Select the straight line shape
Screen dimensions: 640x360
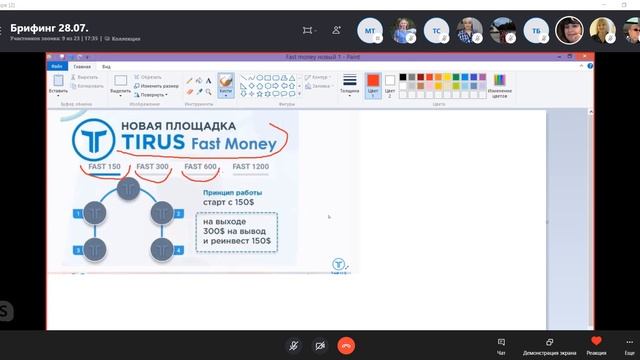click(x=243, y=78)
